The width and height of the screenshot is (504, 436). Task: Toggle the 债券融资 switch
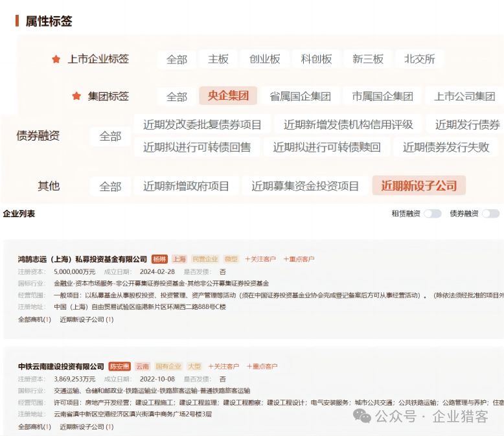click(490, 214)
